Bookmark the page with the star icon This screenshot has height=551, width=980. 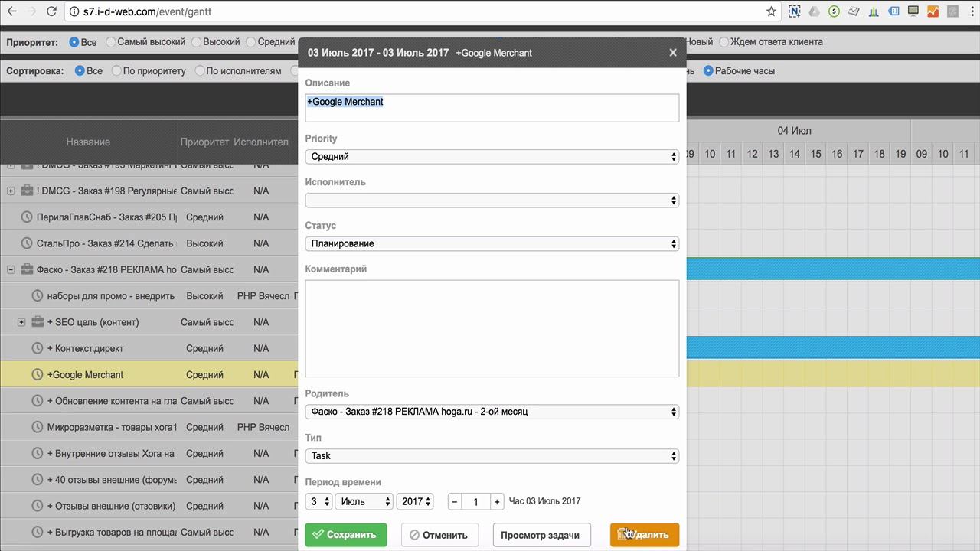[771, 11]
